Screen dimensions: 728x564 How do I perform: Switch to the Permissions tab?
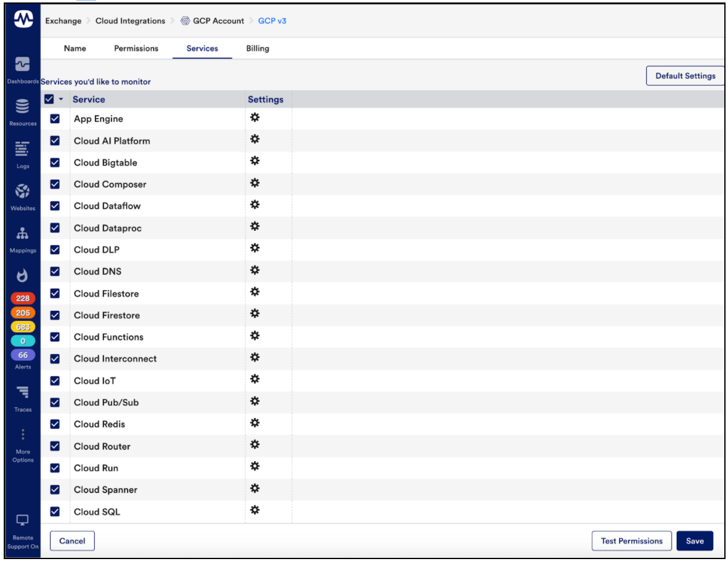click(135, 48)
